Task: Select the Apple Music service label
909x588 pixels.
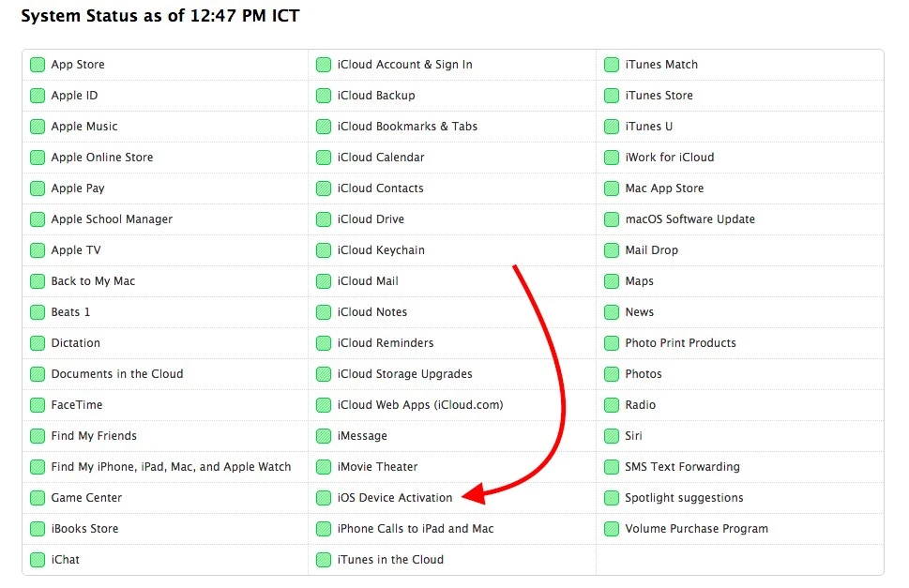Action: [84, 127]
